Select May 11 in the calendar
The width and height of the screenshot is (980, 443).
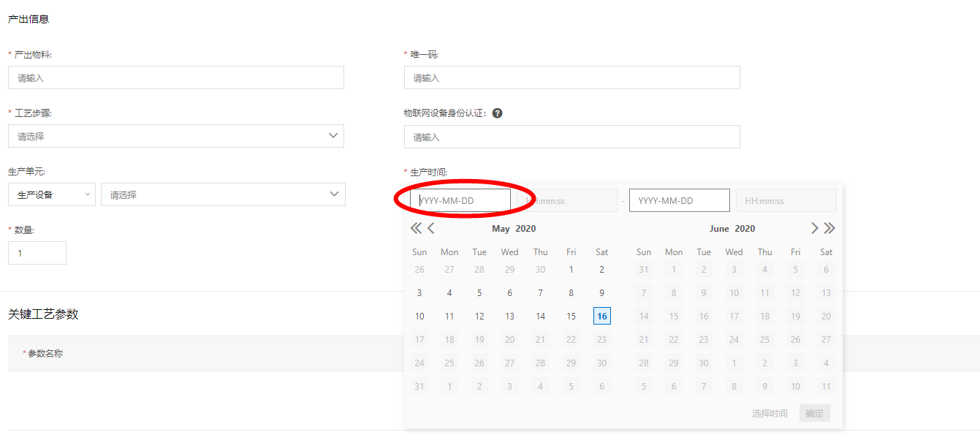pyautogui.click(x=449, y=316)
